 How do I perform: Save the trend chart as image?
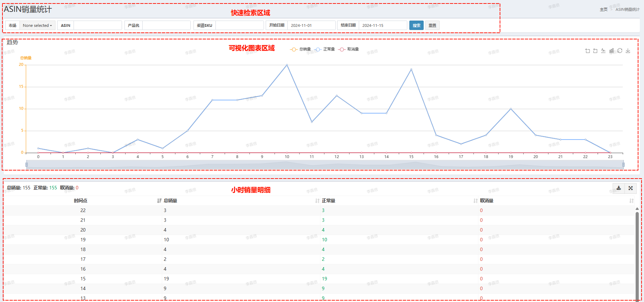(x=628, y=51)
